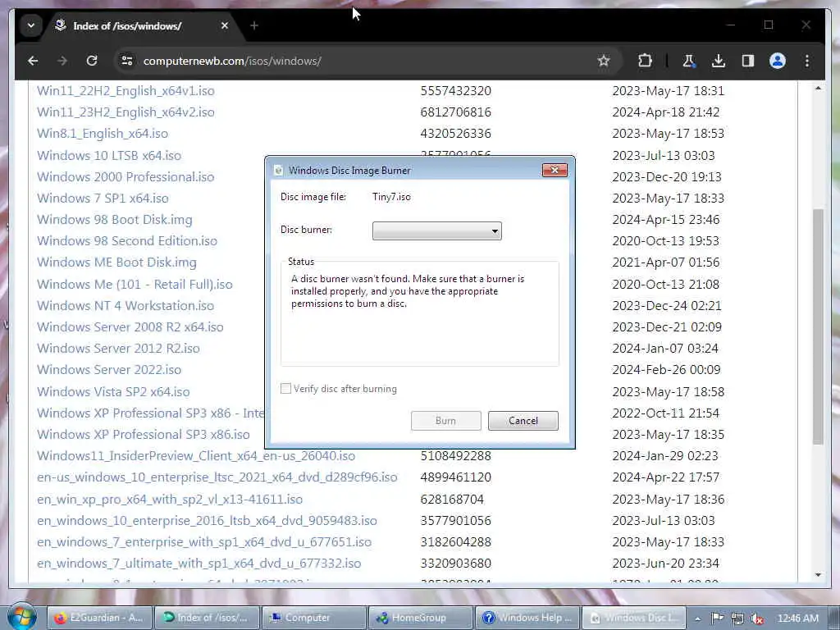Cancel the Disc Image Burner dialog

click(x=523, y=421)
